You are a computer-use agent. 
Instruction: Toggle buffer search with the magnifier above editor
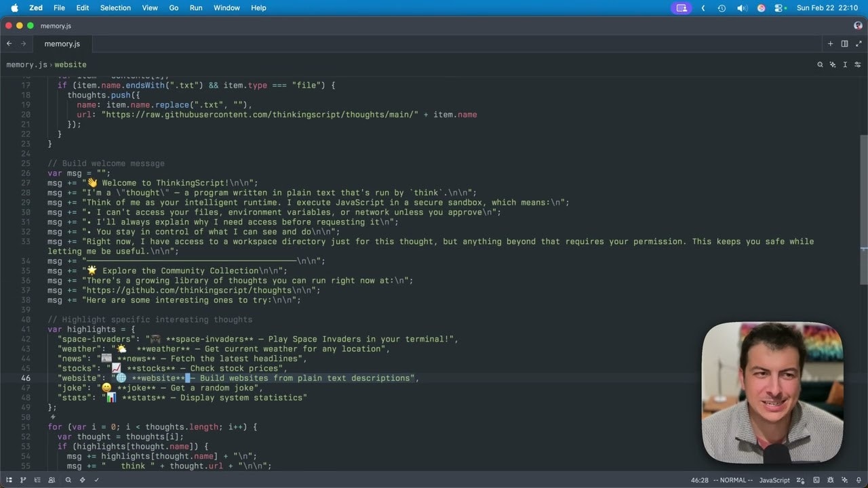tap(820, 64)
